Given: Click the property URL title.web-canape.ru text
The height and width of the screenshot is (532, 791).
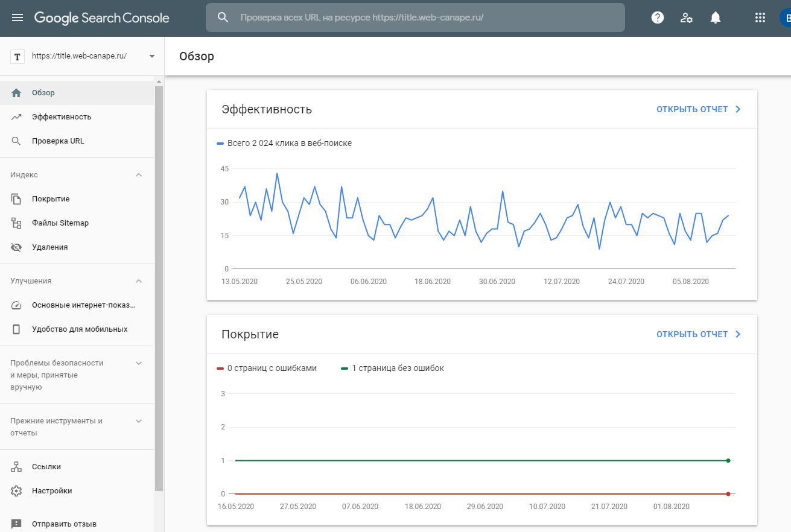Looking at the screenshot, I should click(x=80, y=56).
